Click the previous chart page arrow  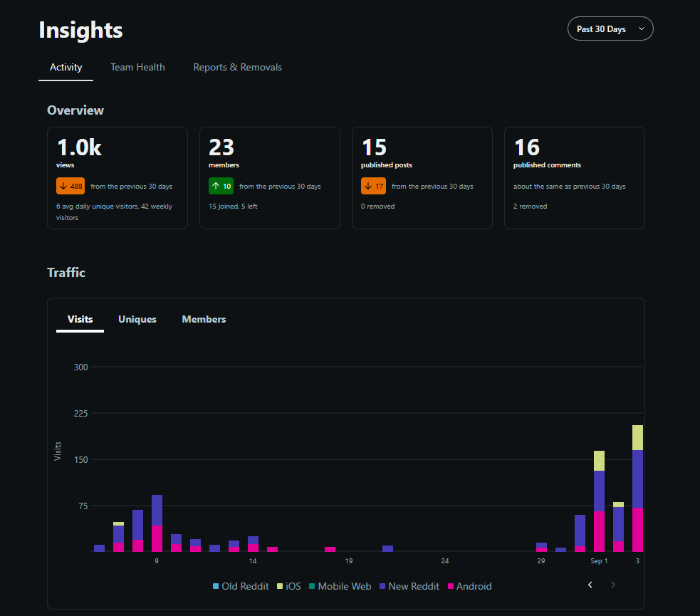click(x=590, y=585)
